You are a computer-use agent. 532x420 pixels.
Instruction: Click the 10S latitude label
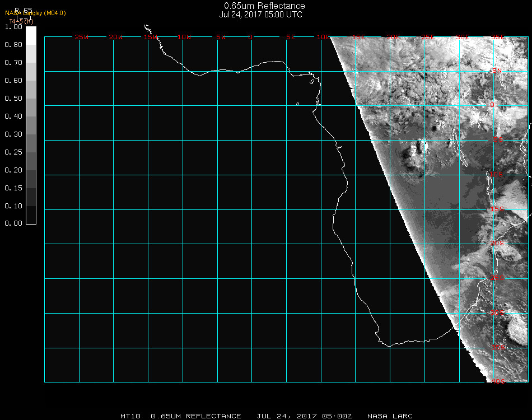(x=497, y=175)
